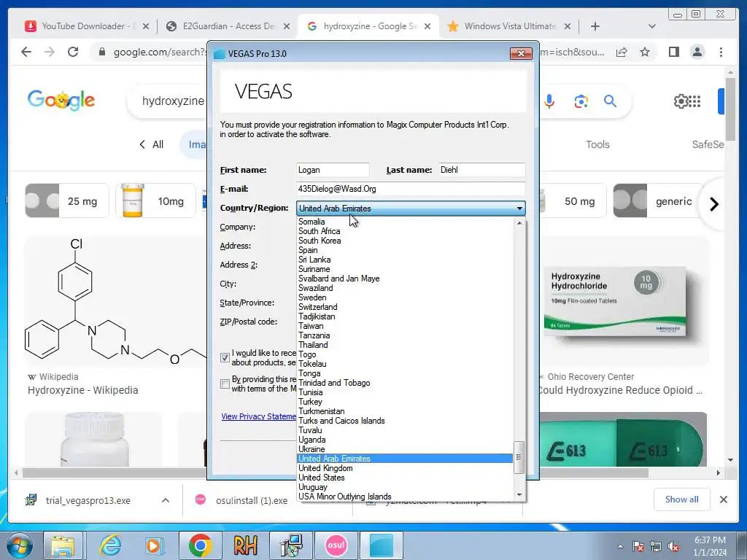747x560 pixels.
Task: Click into the Last name field
Action: [481, 170]
